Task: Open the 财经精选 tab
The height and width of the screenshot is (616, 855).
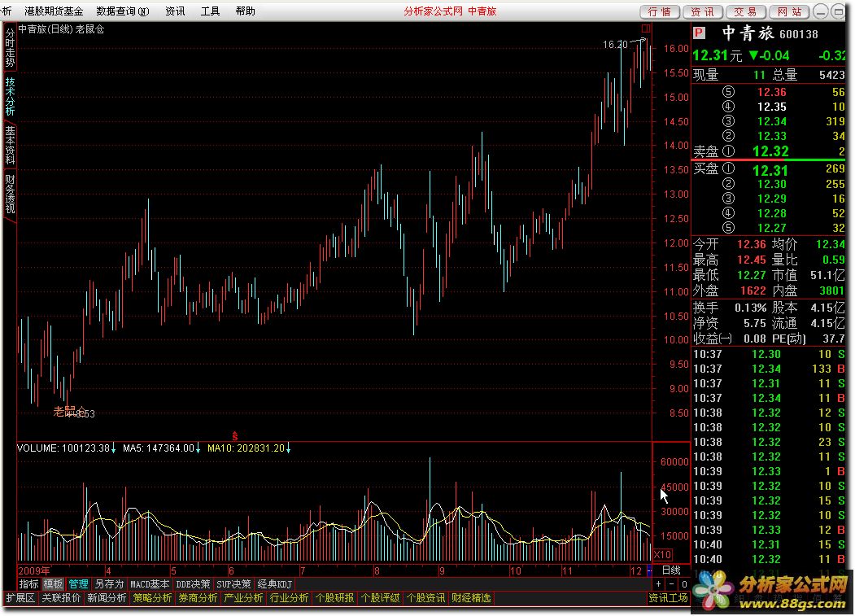Action: 471,598
